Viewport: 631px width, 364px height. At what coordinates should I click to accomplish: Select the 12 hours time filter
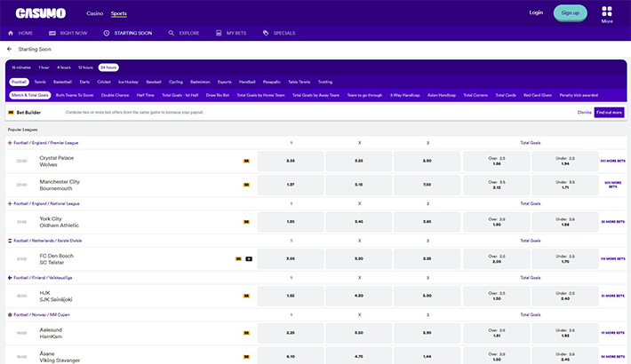(85, 67)
